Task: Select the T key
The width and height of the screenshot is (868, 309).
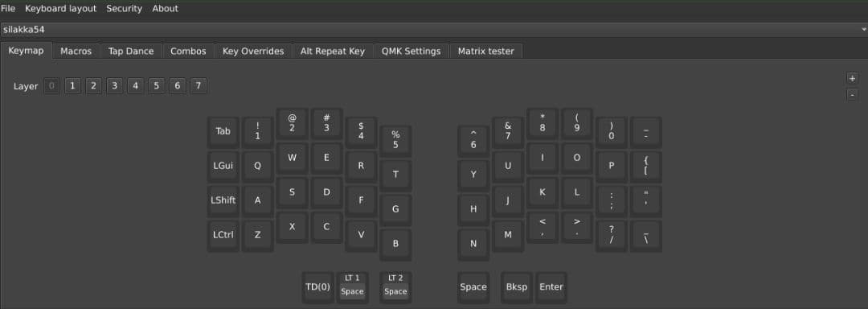Action: (x=395, y=175)
